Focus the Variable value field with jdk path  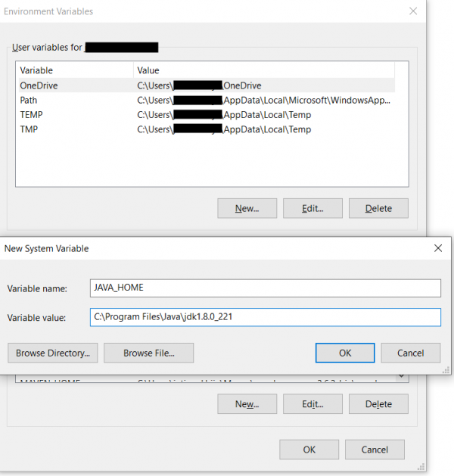tap(266, 317)
